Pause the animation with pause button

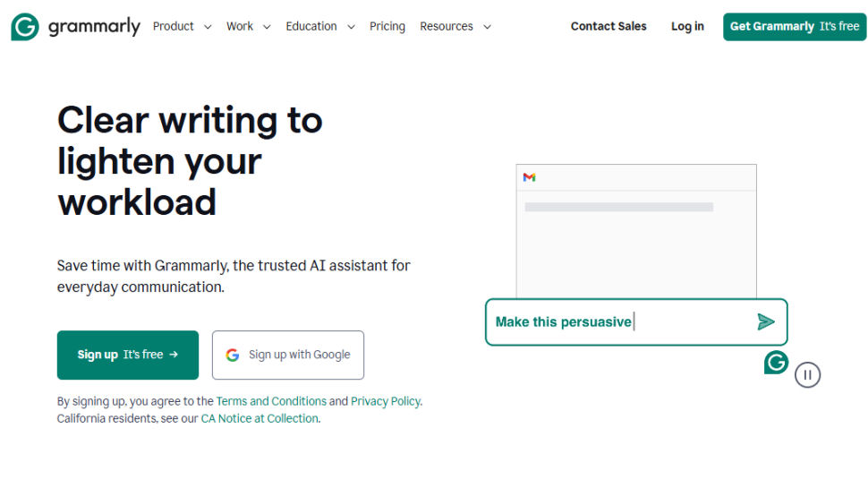coord(807,375)
